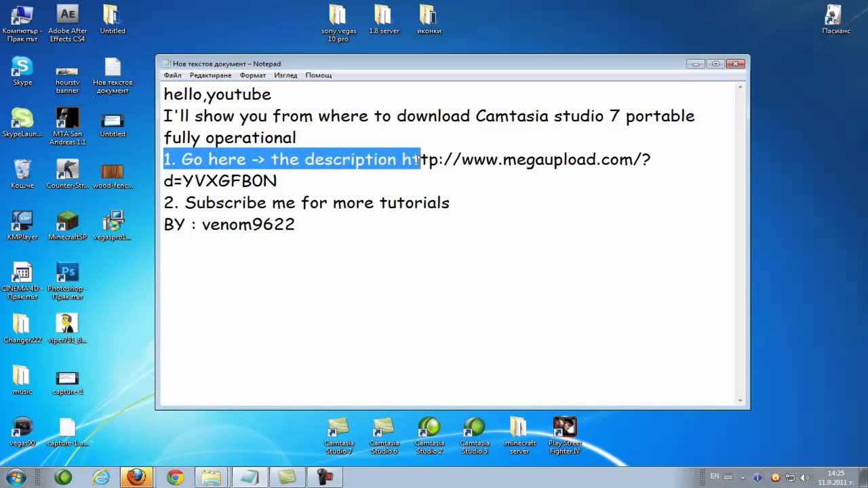Click the word 'fully operational'

[x=230, y=138]
